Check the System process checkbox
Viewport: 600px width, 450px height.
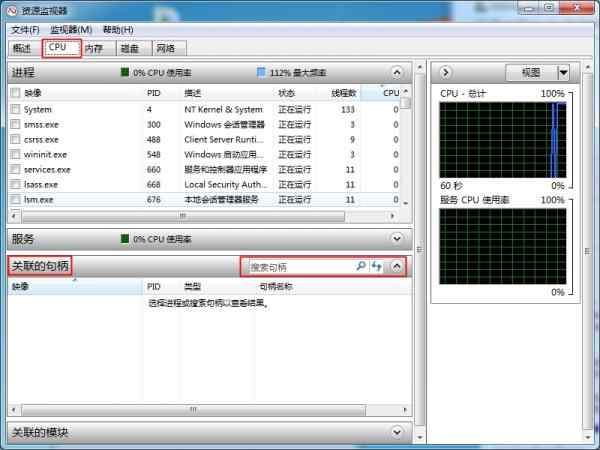pyautogui.click(x=15, y=109)
